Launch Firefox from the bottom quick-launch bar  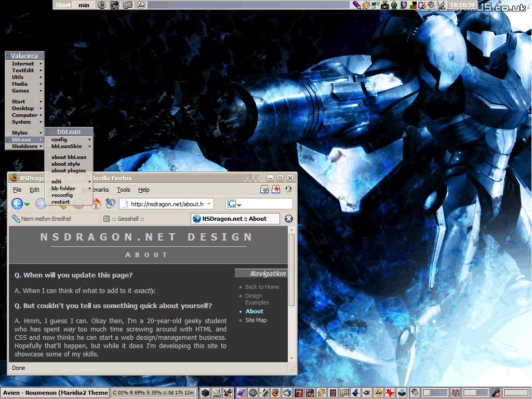point(276,393)
